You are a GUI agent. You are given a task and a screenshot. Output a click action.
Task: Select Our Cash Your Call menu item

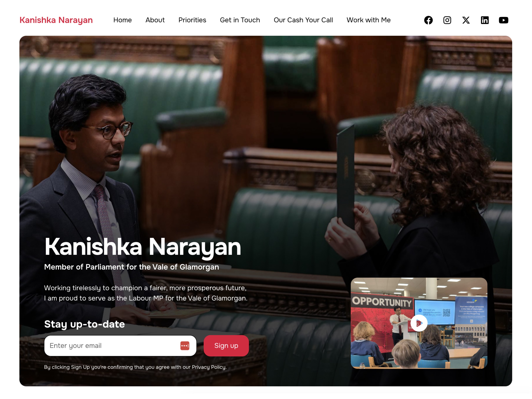tap(303, 20)
